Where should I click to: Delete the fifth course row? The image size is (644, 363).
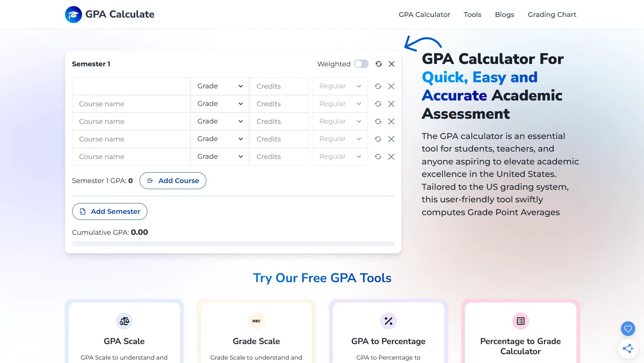coord(391,157)
